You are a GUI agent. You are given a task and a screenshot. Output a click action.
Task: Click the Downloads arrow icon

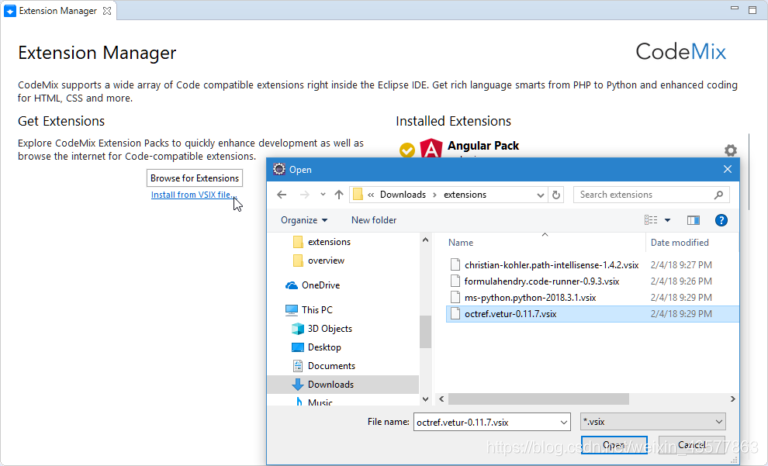tap(297, 384)
